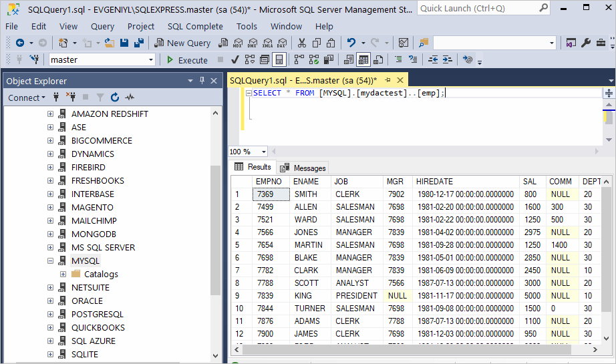616x364 pixels.
Task: Click the New Query toolbar button
Action: (x=182, y=43)
